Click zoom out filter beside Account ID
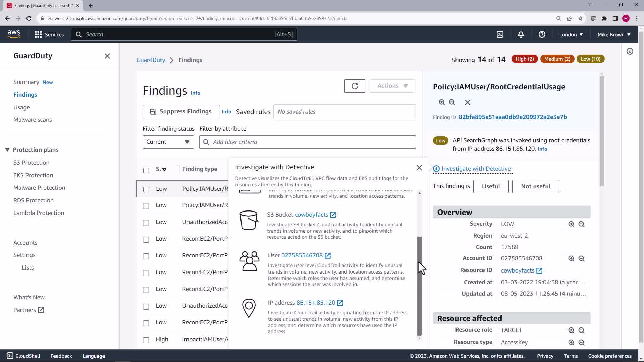 point(581,259)
